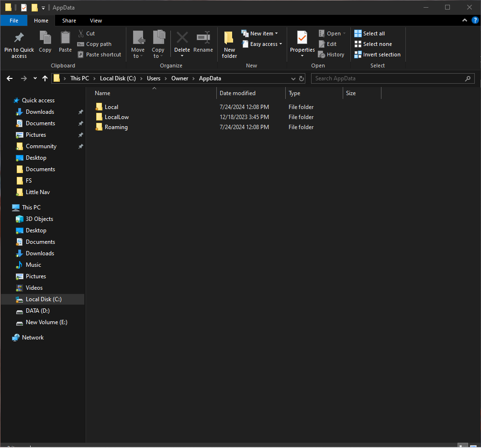Create a New folder from ribbon
481x448 pixels.
click(x=229, y=45)
